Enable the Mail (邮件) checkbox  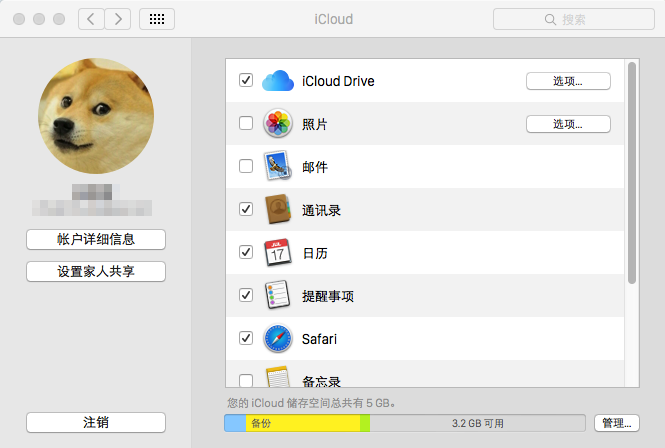pyautogui.click(x=246, y=167)
